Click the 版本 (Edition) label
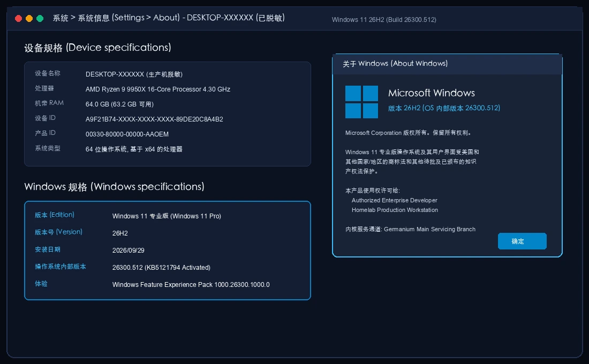Screen dimensions: 589x364 [55, 215]
